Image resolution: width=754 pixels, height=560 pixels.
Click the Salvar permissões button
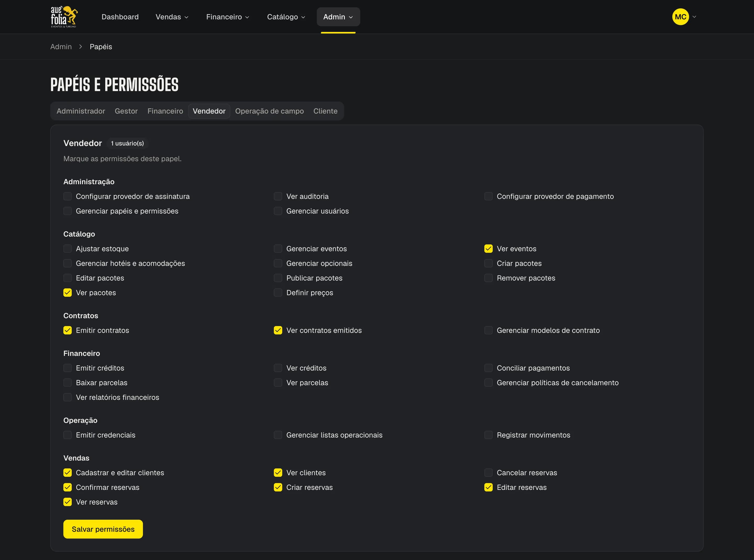(103, 529)
